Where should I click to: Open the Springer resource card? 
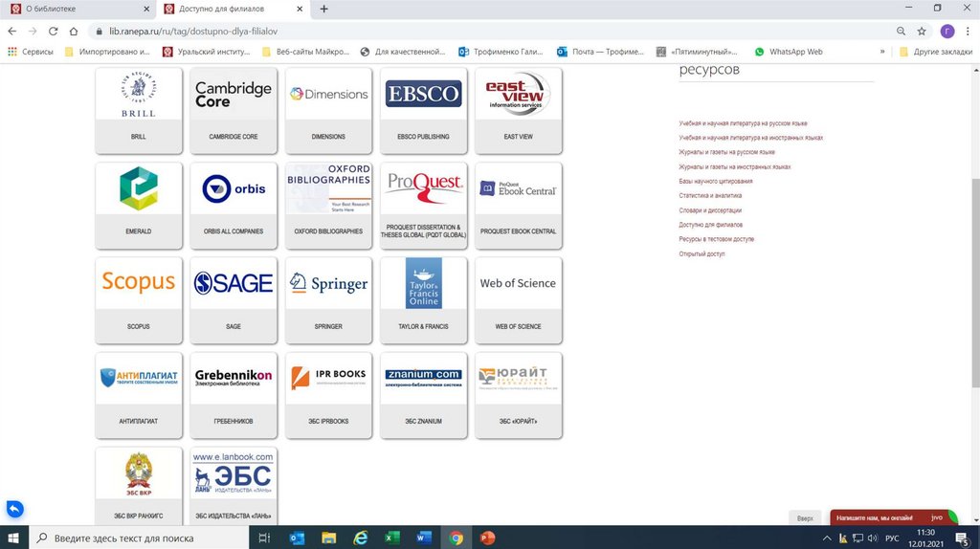point(328,300)
